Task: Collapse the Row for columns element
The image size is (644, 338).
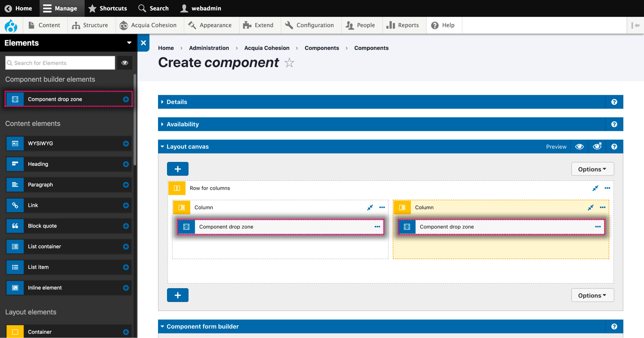Action: click(x=595, y=188)
